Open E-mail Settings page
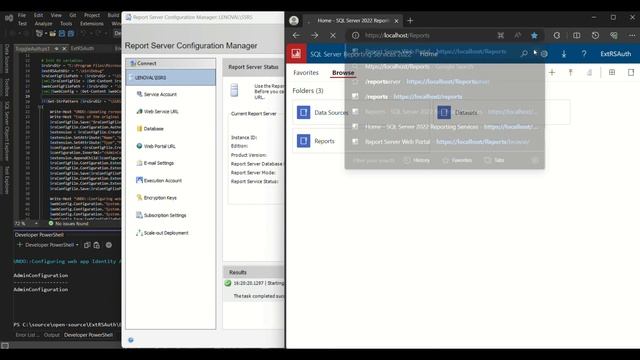This screenshot has height=360, width=640. 155,163
